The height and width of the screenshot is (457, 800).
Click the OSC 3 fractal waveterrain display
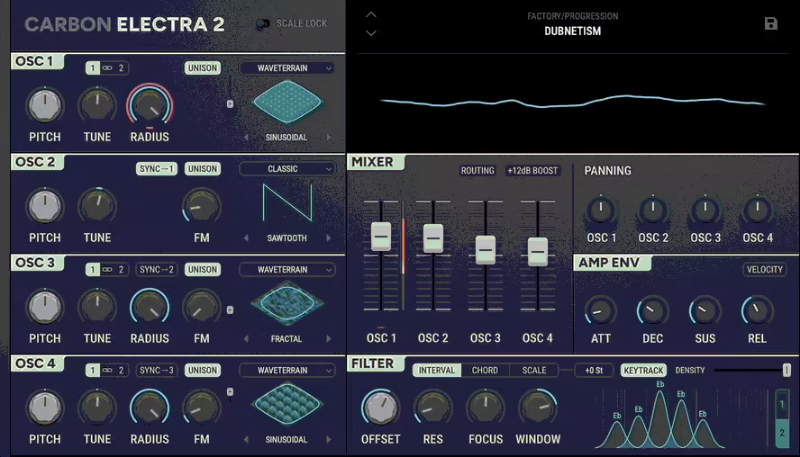[287, 303]
